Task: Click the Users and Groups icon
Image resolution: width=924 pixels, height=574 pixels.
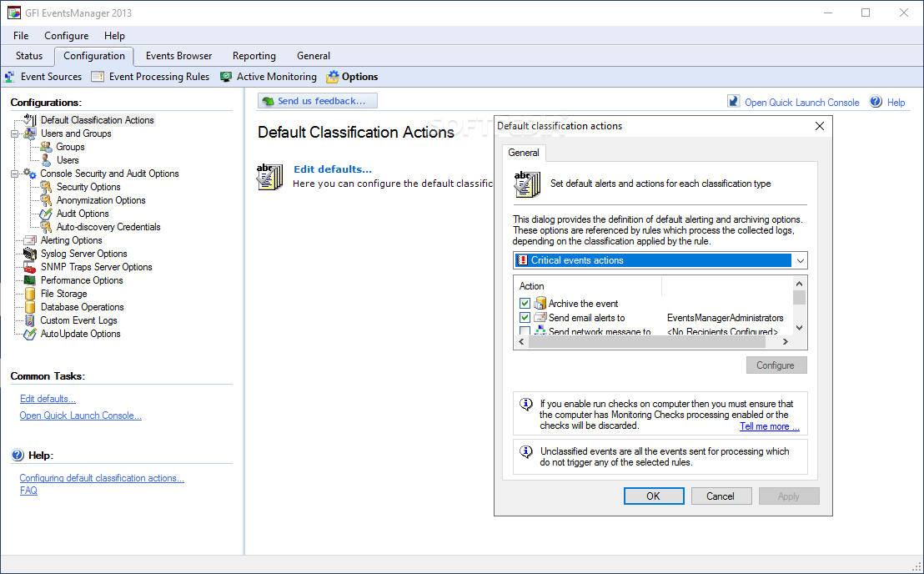Action: (30, 133)
